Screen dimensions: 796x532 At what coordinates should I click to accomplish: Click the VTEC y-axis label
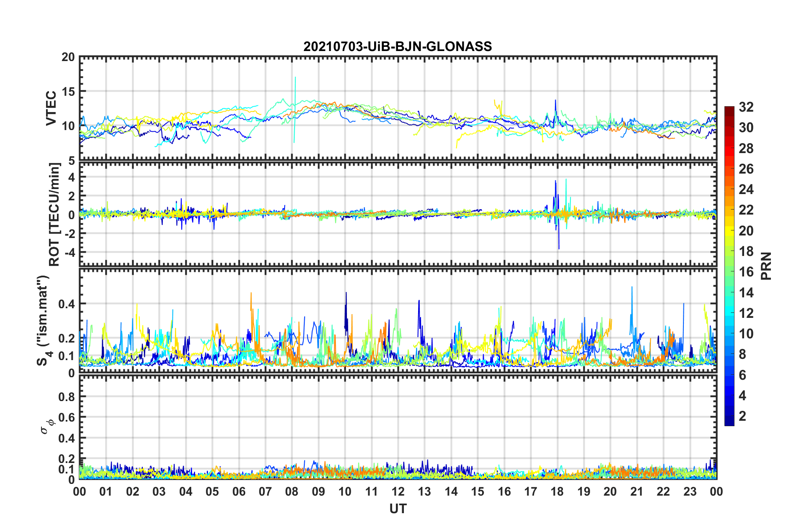[x=51, y=108]
